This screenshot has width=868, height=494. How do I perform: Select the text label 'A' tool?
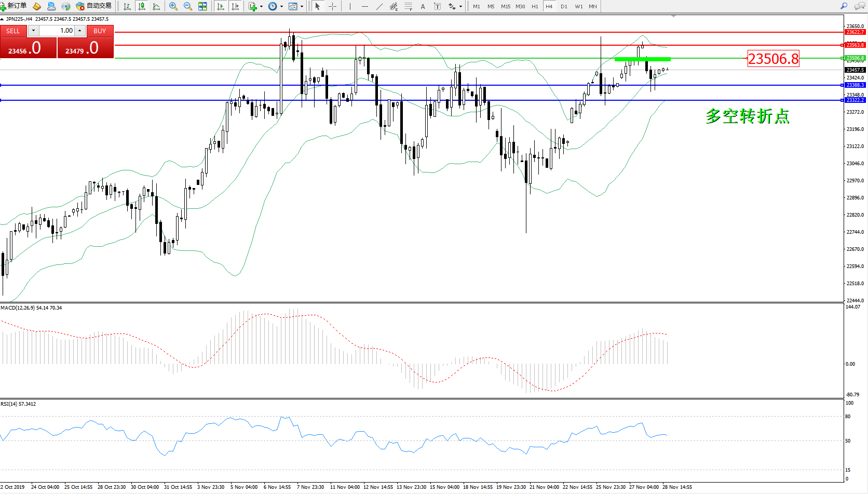click(423, 6)
